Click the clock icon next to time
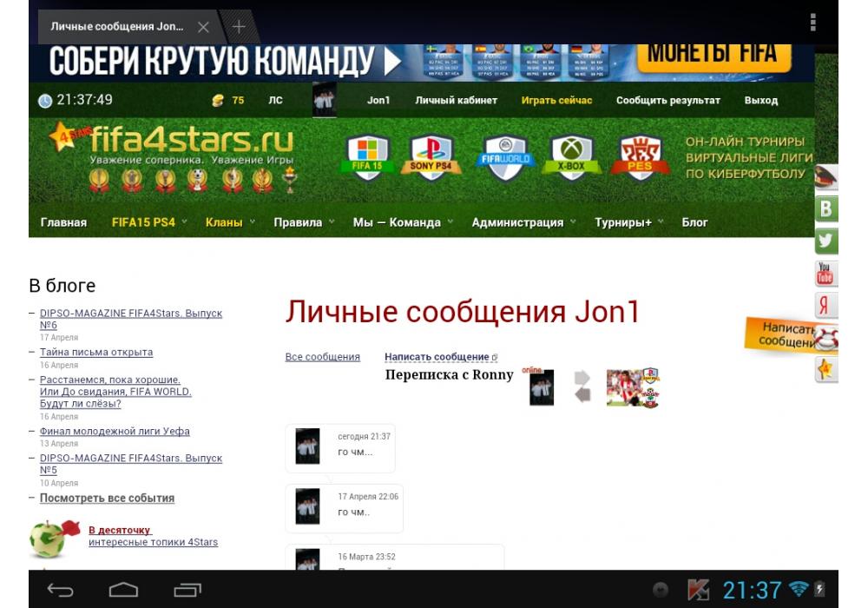 pos(45,101)
